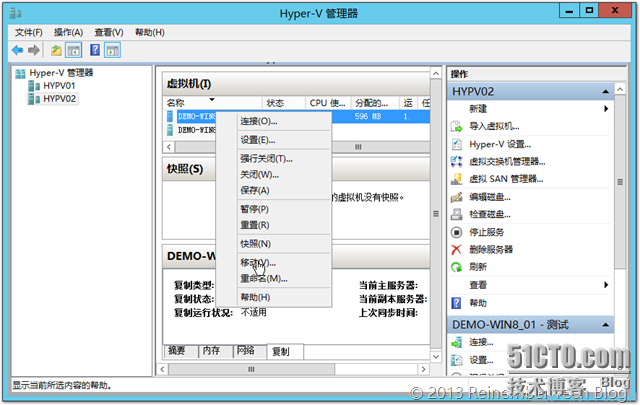Click the blue Help toolbar icon
Viewport: 640px width, 405px height.
pyautogui.click(x=95, y=50)
